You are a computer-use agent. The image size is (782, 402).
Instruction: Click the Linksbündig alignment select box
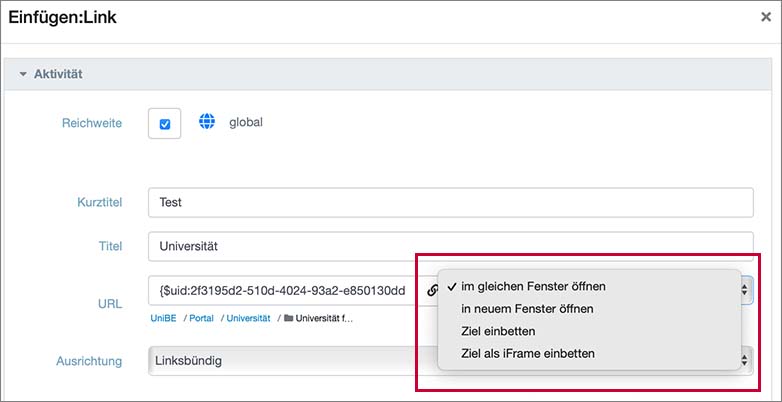(292, 361)
